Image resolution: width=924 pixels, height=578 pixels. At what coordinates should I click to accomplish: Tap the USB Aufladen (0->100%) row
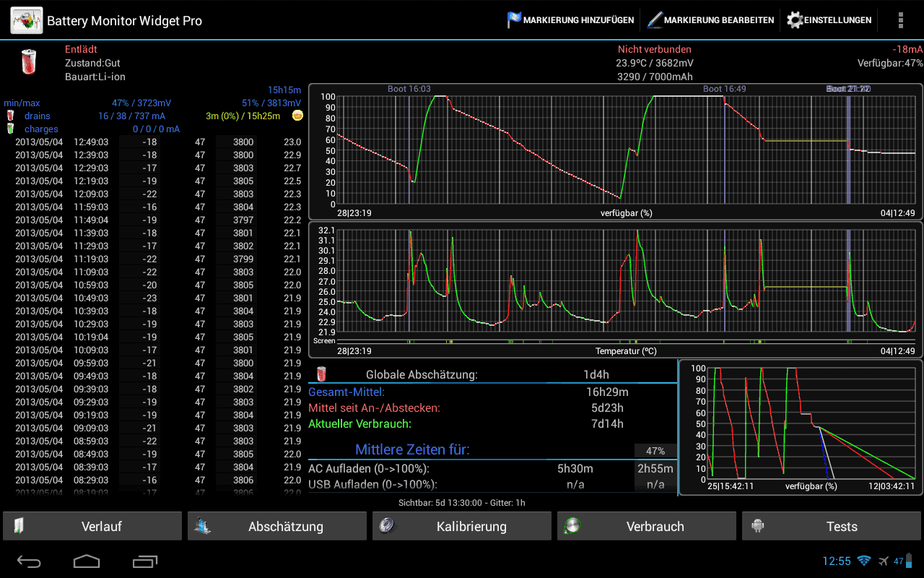tap(492, 484)
